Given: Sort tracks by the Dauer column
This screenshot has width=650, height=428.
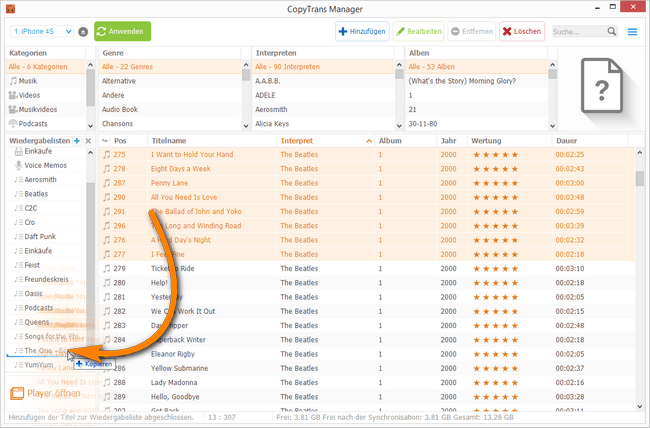Looking at the screenshot, I should [589, 141].
